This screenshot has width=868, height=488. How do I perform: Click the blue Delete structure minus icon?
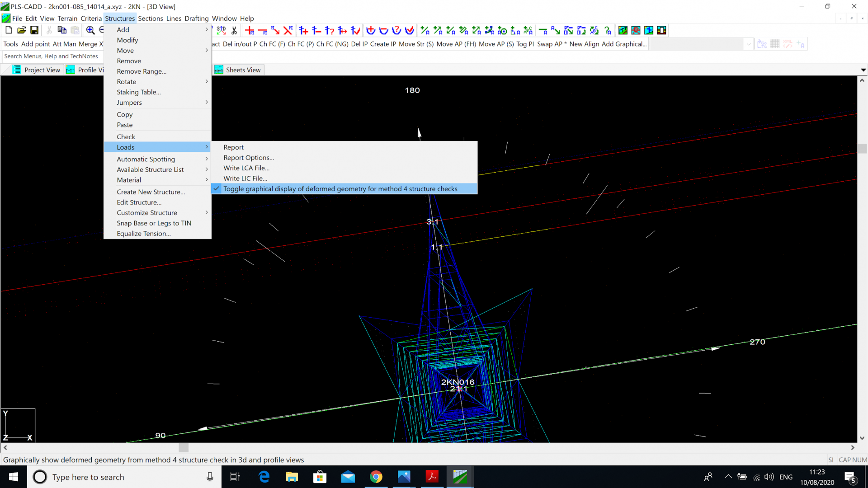coord(317,30)
